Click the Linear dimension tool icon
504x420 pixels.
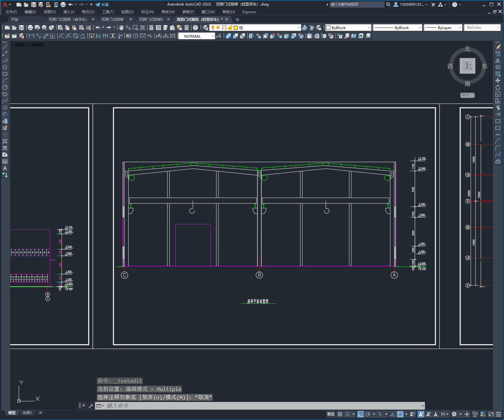(31, 36)
